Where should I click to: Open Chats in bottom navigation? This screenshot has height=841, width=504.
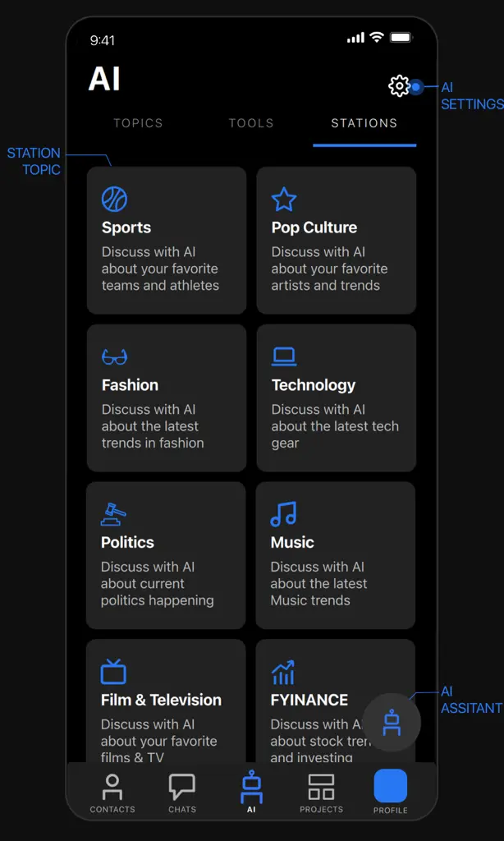pyautogui.click(x=182, y=794)
